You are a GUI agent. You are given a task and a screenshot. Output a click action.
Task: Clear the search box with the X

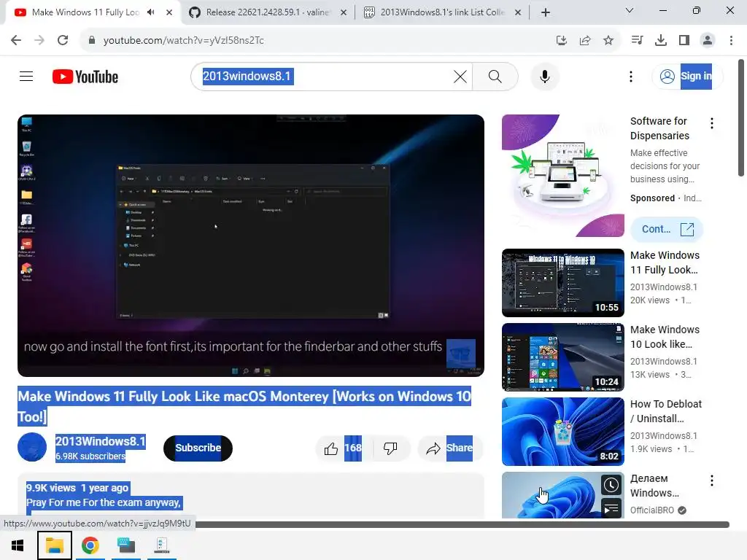coord(460,76)
